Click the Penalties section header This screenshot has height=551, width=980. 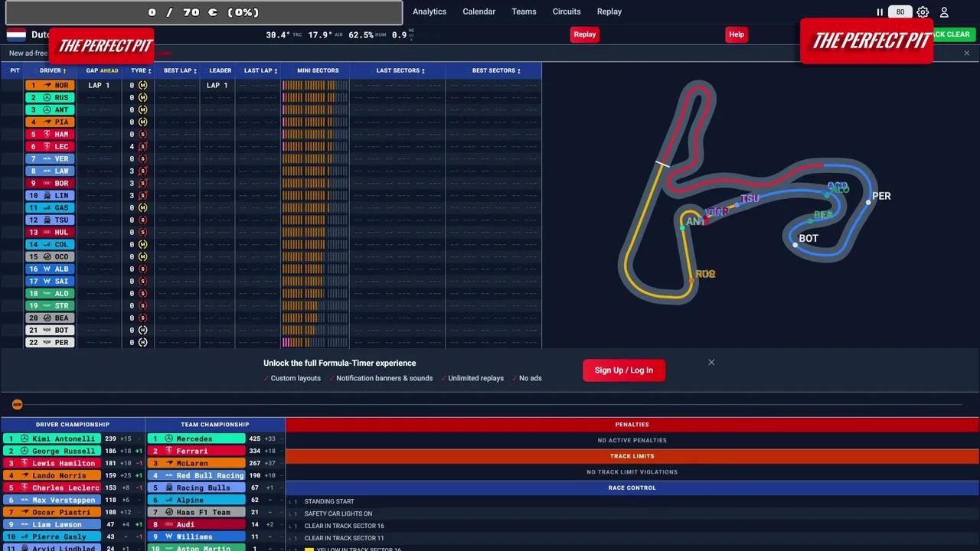632,425
